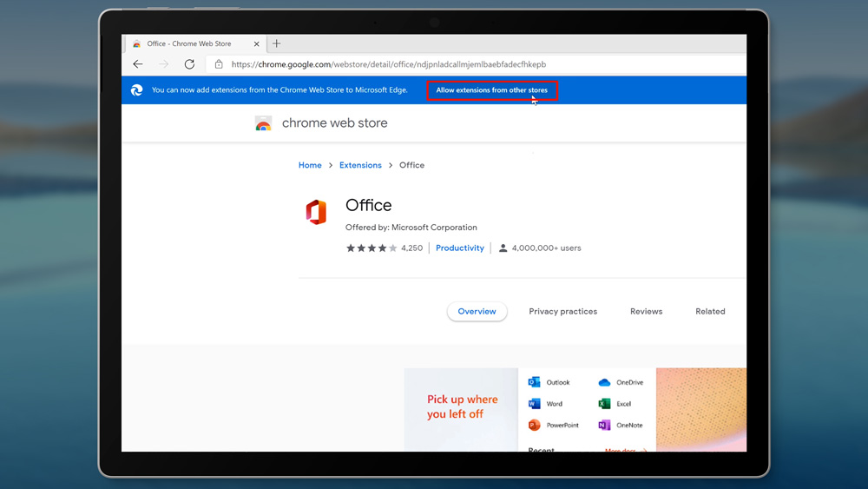Click the Word icon in preview
Screen dimensions: 868x489
click(534, 404)
